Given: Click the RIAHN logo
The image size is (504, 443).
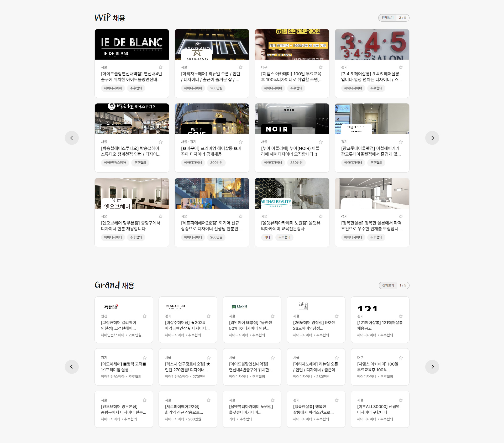Looking at the screenshot, I should (x=239, y=306).
